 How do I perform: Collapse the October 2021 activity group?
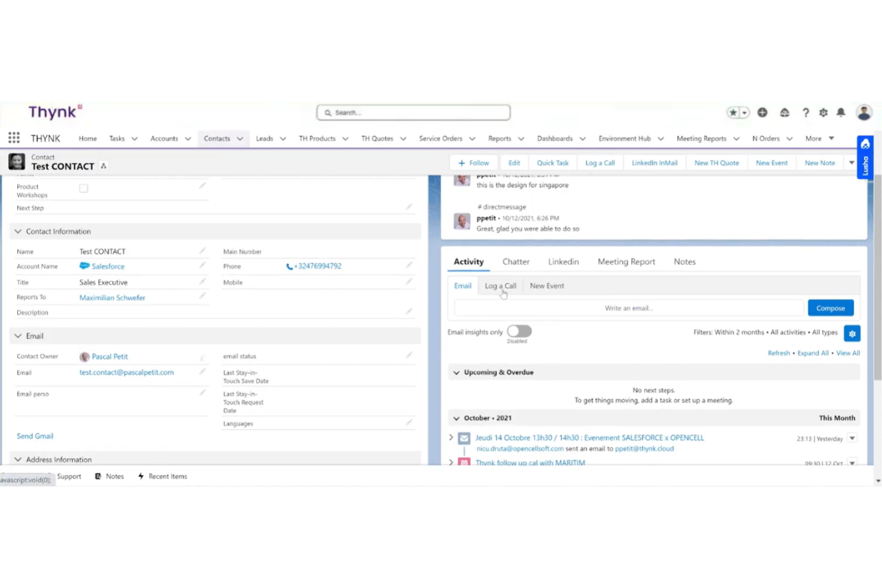[x=456, y=418]
